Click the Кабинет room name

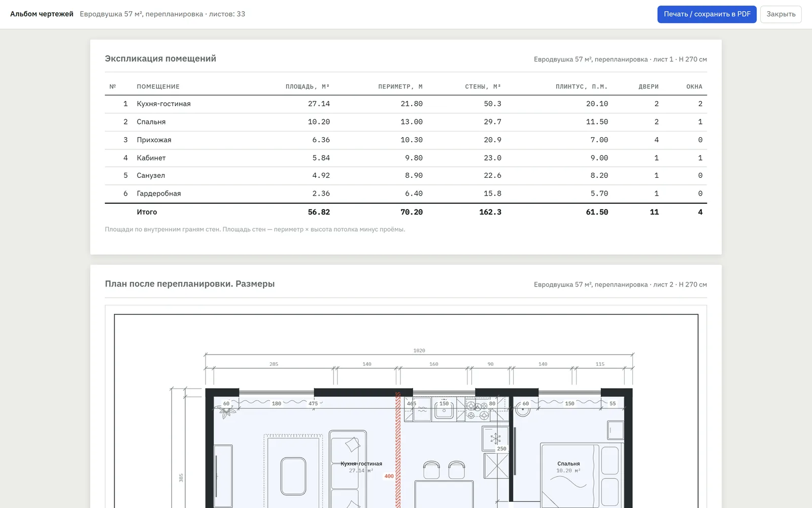coord(151,158)
